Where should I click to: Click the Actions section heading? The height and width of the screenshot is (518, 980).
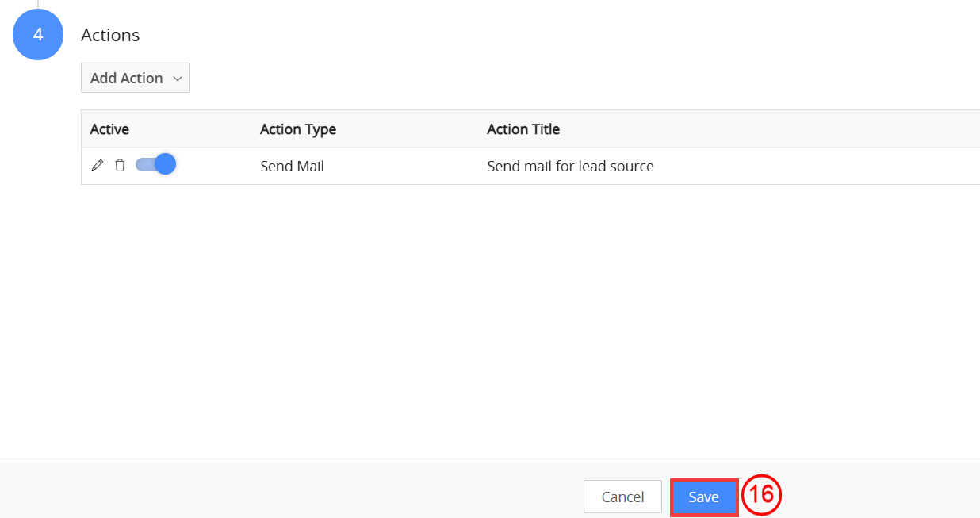[110, 35]
